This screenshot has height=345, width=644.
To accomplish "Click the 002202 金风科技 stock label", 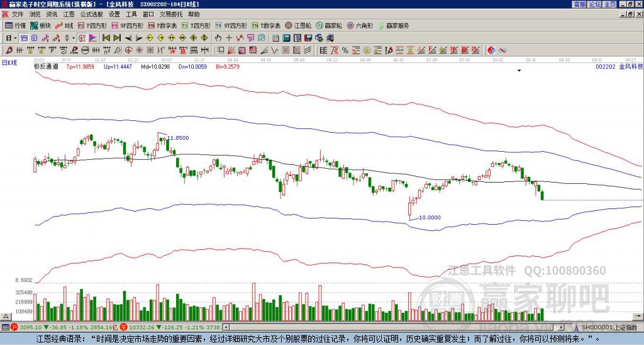I will point(619,67).
